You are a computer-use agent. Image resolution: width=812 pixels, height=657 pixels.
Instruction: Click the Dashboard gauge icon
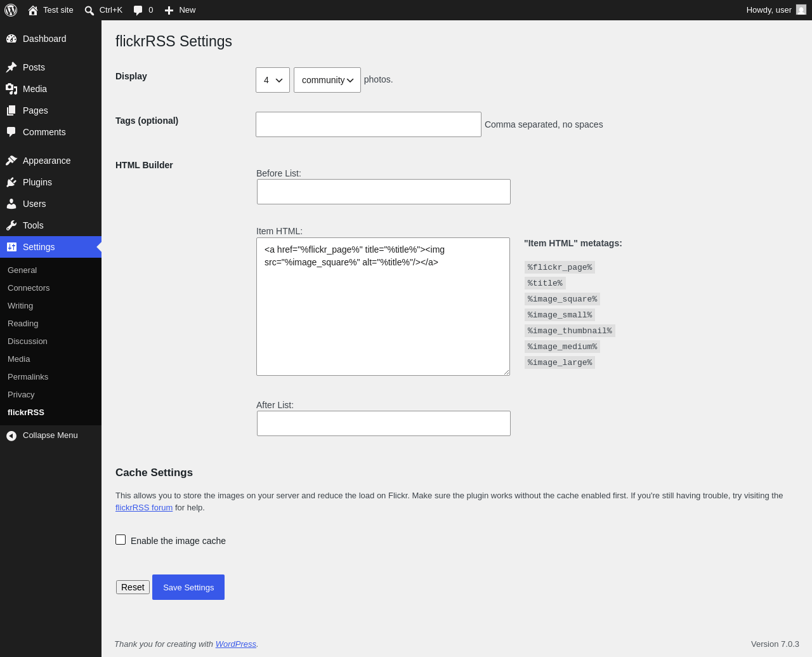pos(11,39)
